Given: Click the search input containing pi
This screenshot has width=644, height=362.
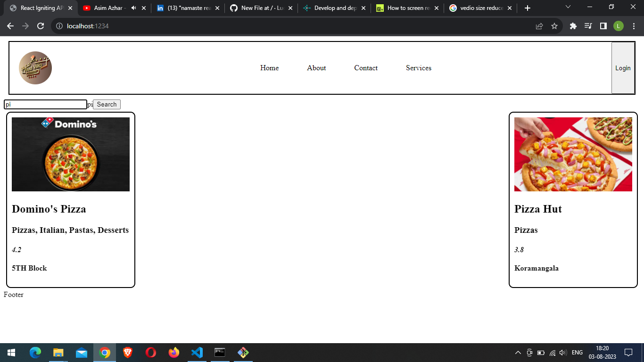Looking at the screenshot, I should click(x=45, y=104).
